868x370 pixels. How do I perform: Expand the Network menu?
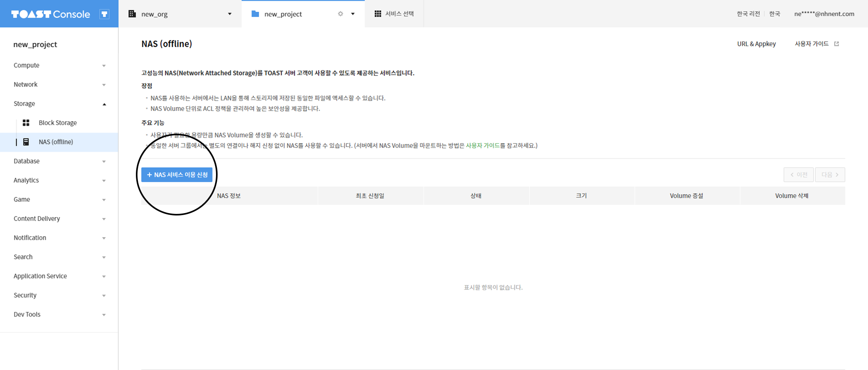59,85
